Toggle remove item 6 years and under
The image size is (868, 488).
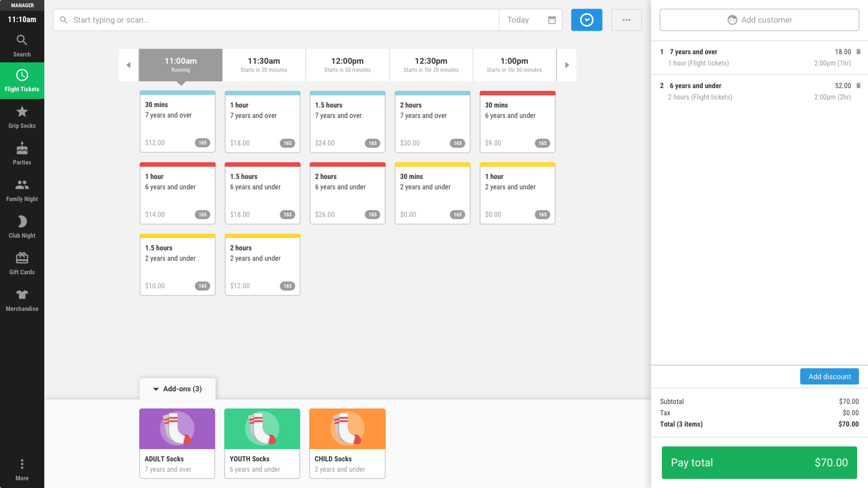click(859, 85)
